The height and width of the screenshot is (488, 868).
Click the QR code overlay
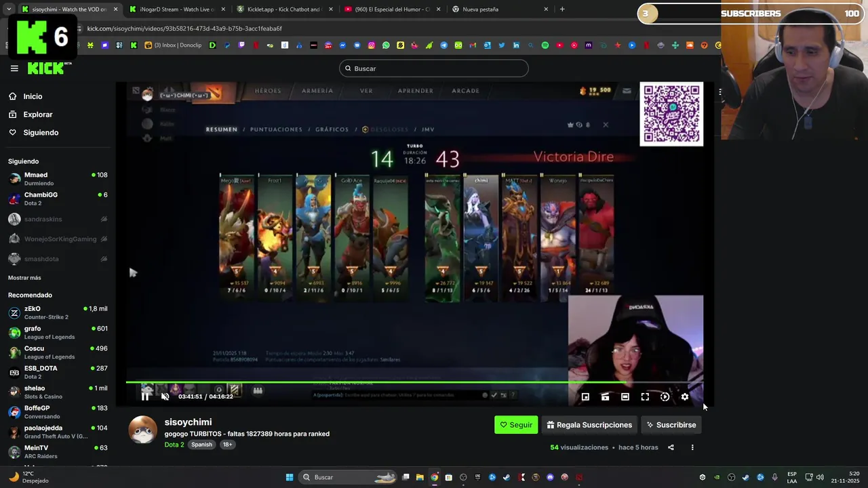[x=671, y=114]
